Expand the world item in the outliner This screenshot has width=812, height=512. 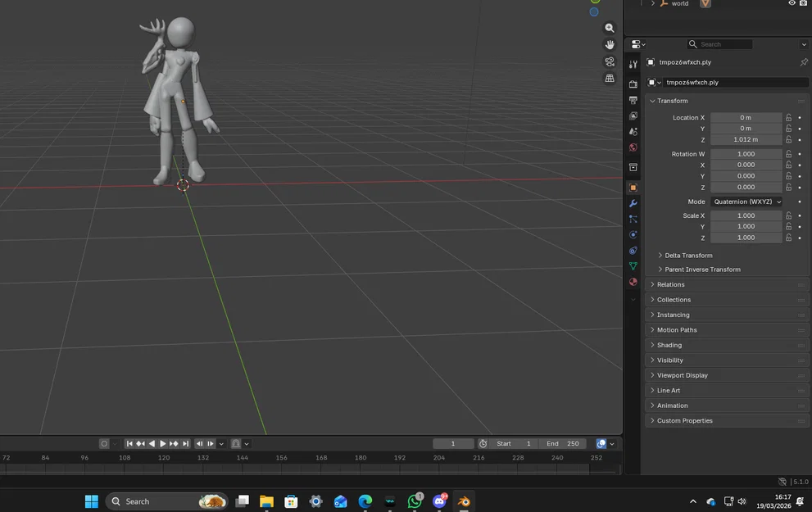(x=652, y=3)
